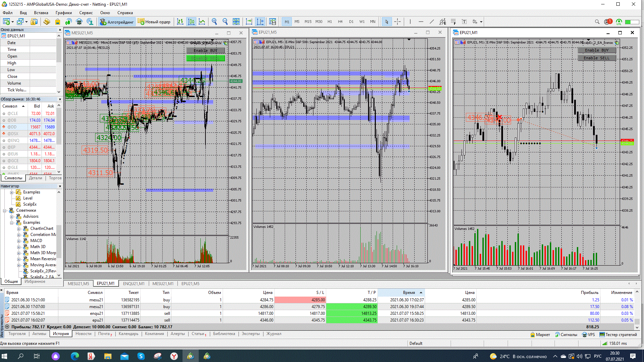644x362 pixels.
Task: Choose the text label drawing tool
Action: pos(464,22)
